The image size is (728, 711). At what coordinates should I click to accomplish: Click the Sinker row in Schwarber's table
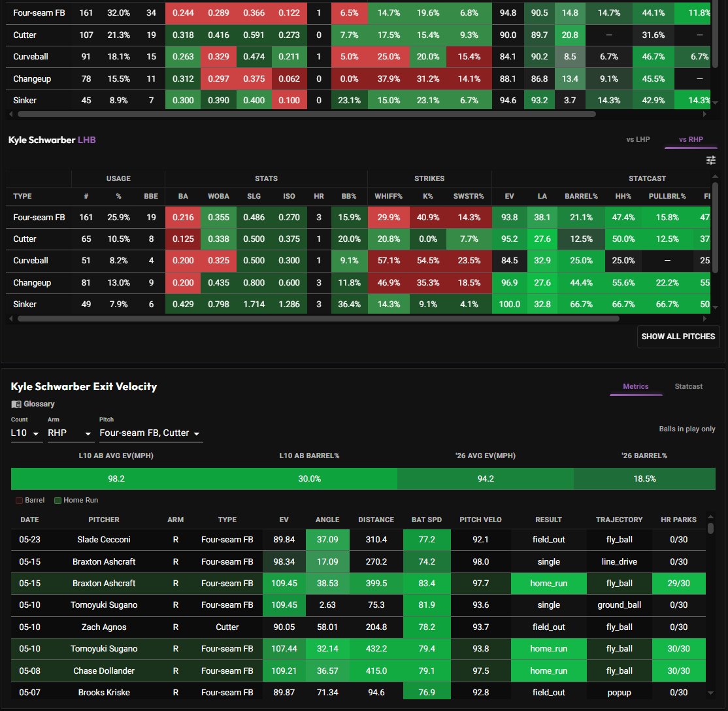(358, 304)
